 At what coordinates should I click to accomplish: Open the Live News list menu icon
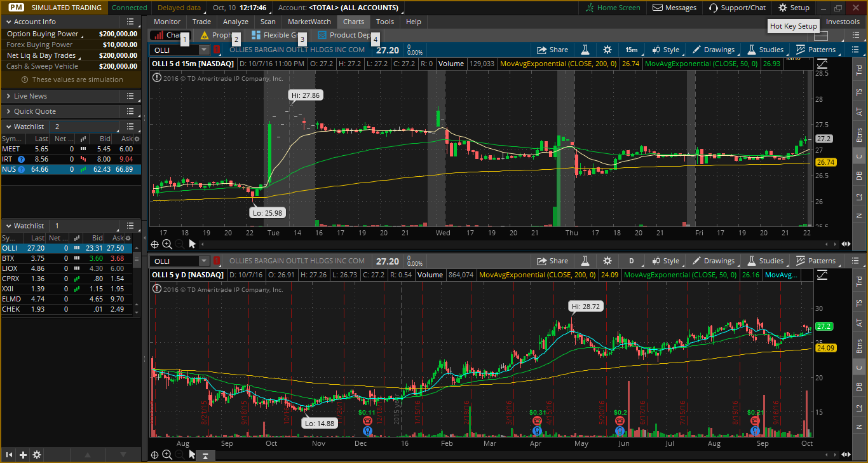pos(130,96)
